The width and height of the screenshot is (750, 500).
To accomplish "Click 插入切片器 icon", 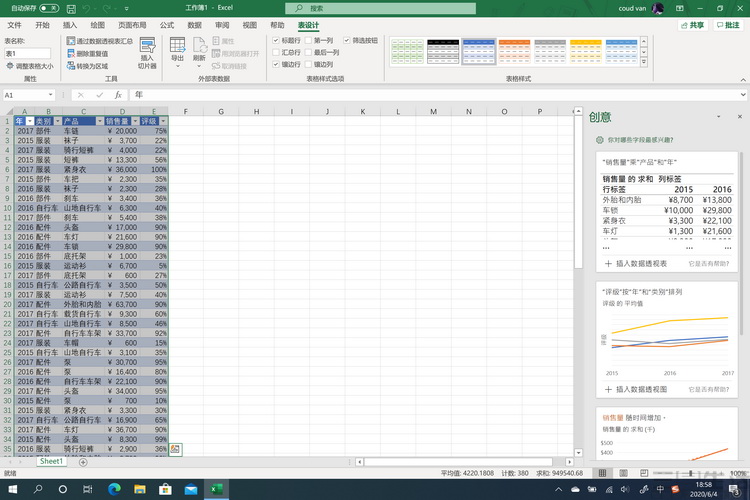I will pos(147,45).
